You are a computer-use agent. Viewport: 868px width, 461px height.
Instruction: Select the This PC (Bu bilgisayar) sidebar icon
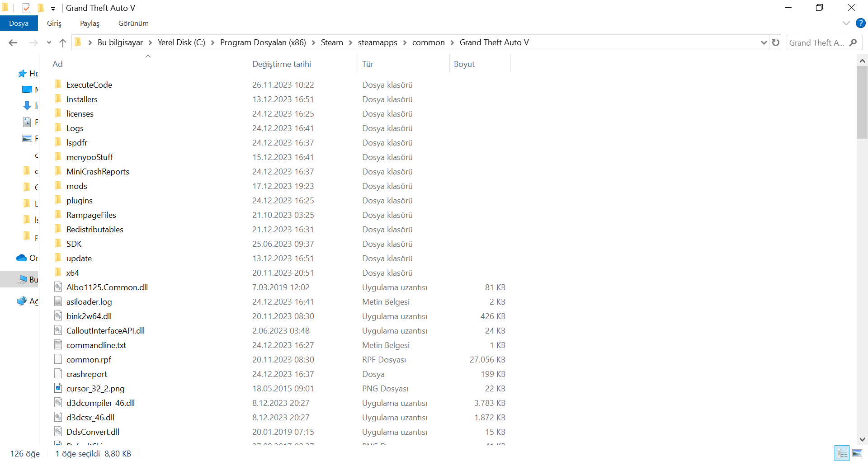[x=23, y=279]
